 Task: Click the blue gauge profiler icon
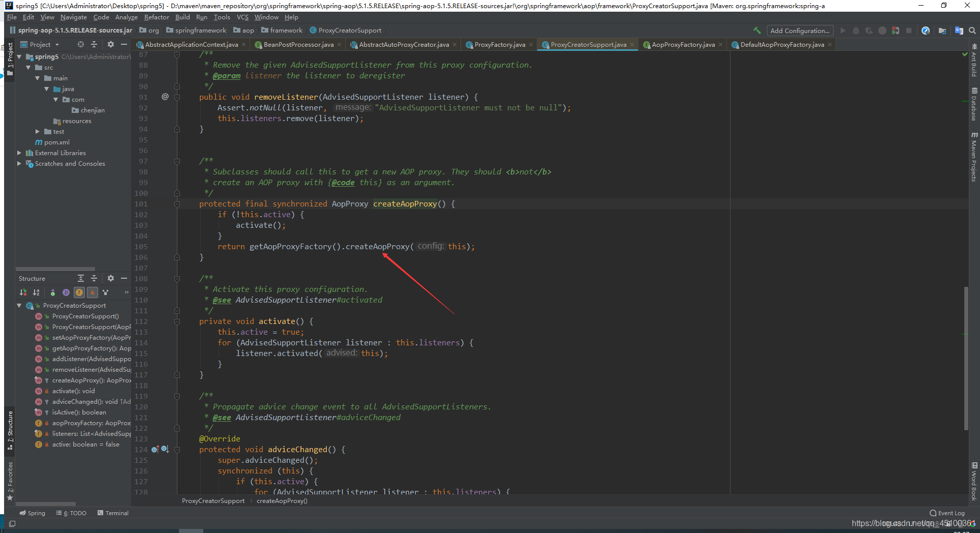point(926,31)
